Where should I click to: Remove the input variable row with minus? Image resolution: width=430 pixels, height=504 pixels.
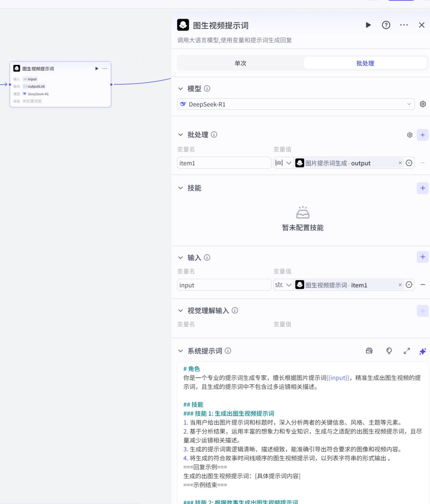tap(422, 285)
